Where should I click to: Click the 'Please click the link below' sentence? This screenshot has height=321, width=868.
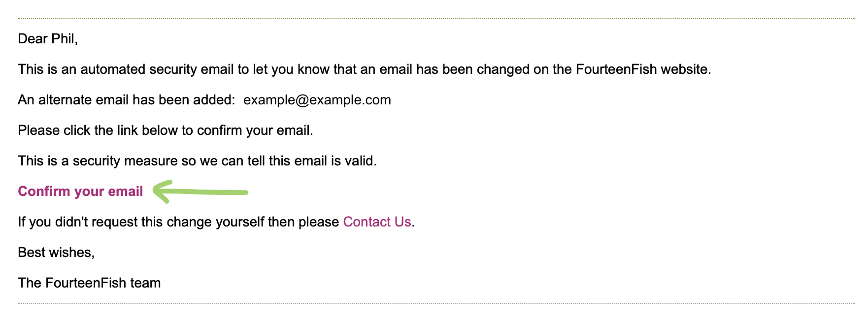pyautogui.click(x=166, y=130)
